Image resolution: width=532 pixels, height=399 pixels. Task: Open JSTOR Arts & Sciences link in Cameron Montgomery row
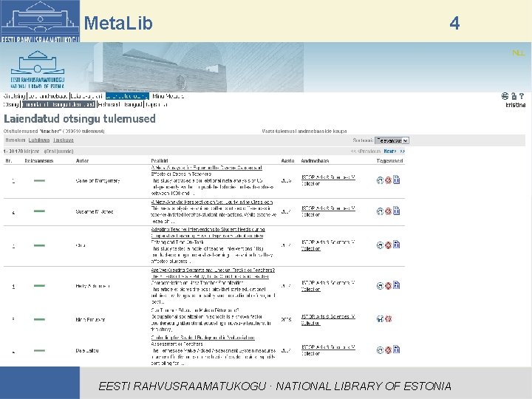[328, 180]
